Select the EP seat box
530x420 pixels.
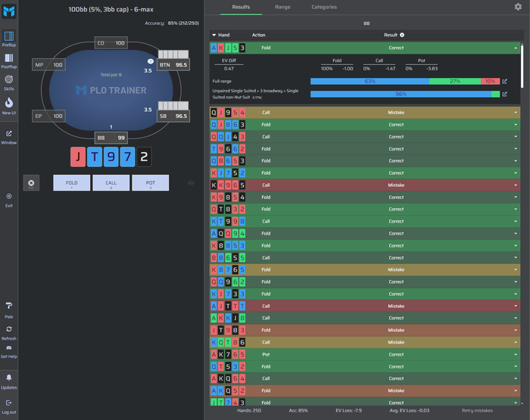pyautogui.click(x=48, y=117)
